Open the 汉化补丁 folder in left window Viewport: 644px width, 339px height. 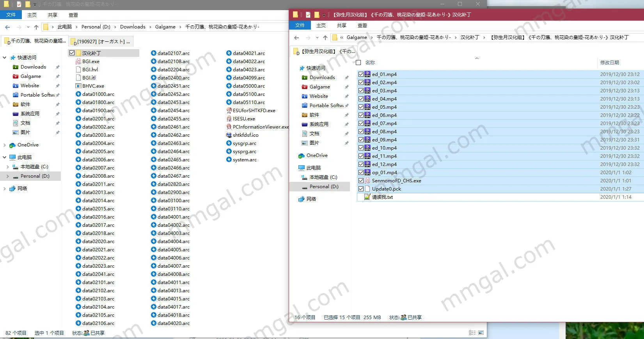tap(91, 53)
